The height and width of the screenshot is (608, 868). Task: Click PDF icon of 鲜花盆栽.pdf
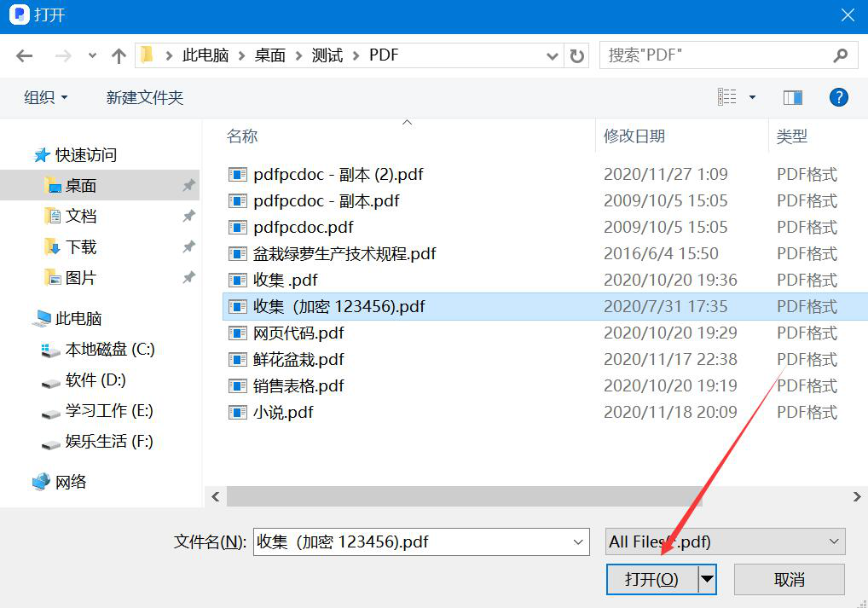click(x=238, y=360)
